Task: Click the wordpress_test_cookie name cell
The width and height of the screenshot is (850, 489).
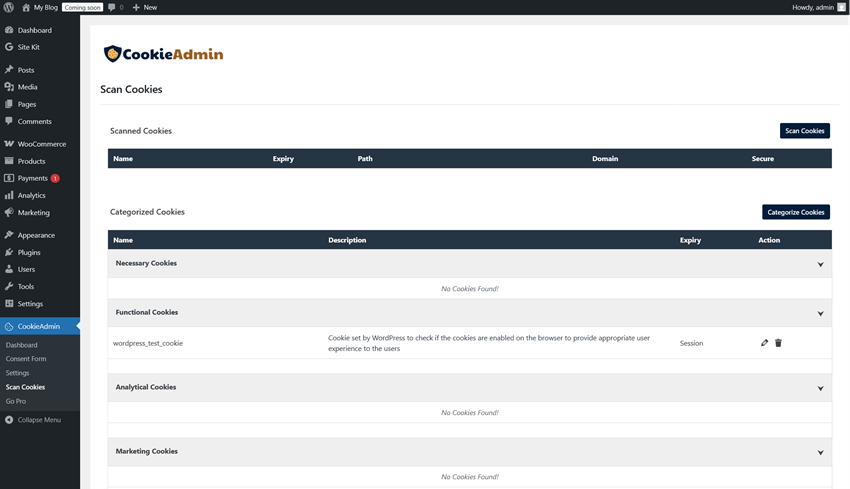Action: tap(147, 343)
